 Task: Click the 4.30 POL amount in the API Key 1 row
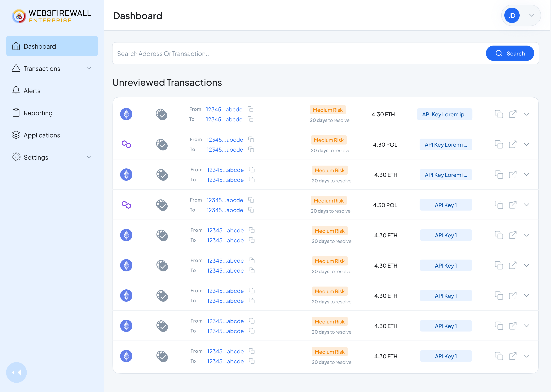point(385,205)
